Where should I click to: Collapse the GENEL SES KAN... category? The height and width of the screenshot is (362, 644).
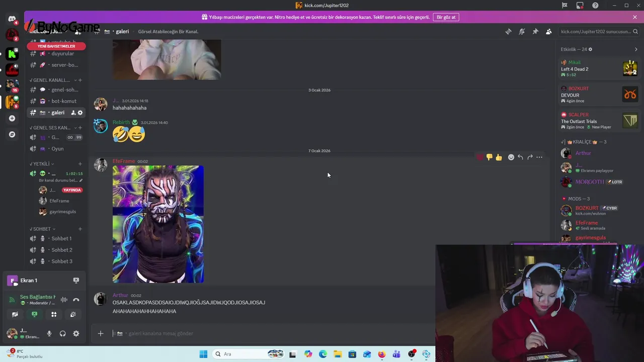tap(53, 128)
